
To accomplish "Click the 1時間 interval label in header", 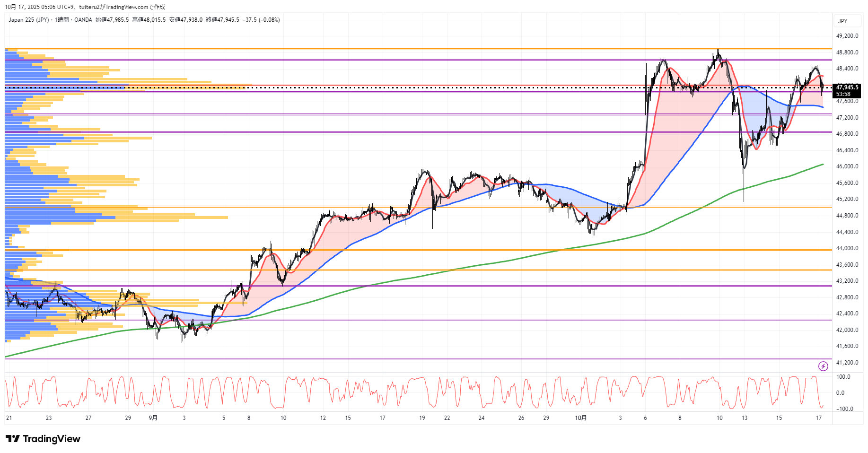I will pos(61,20).
